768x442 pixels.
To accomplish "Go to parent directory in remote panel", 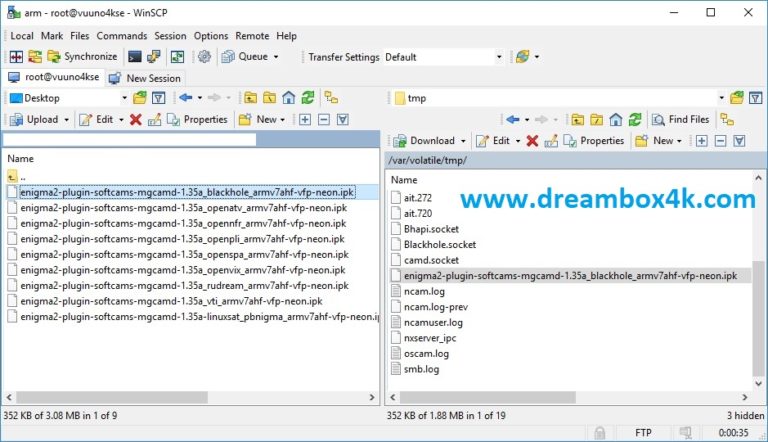I will (578, 119).
